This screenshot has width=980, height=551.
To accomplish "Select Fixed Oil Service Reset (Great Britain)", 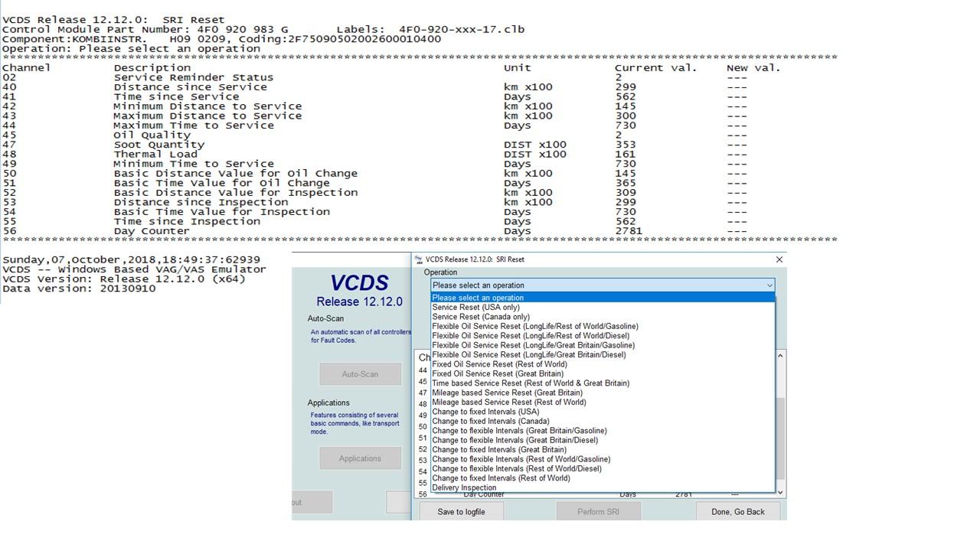I will [x=603, y=373].
